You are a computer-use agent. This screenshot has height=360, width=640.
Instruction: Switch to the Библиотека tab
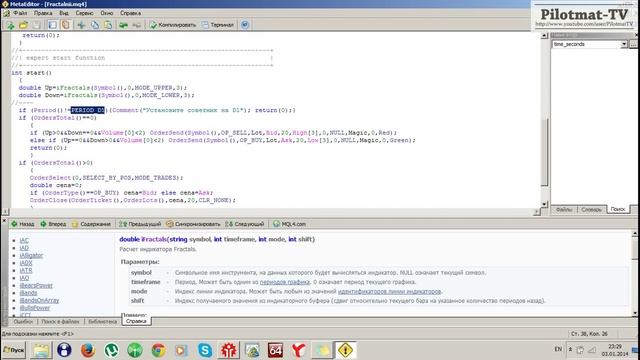[x=102, y=322]
